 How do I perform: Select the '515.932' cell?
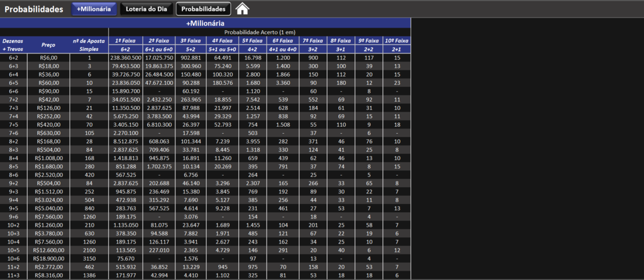(x=126, y=266)
